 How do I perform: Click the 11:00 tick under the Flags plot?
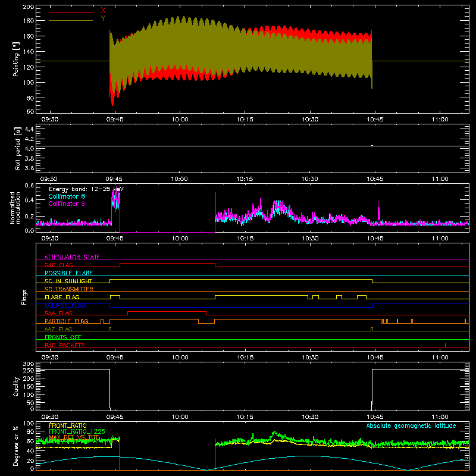click(440, 358)
